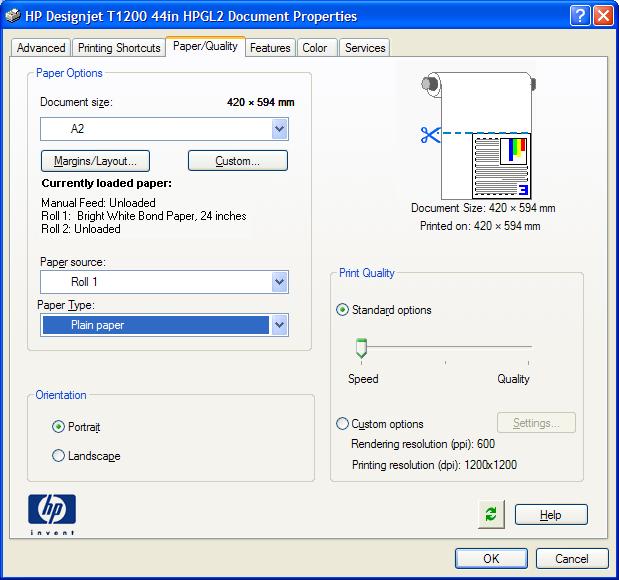Click the green refresh printer status icon
The image size is (619, 580).
tap(491, 514)
